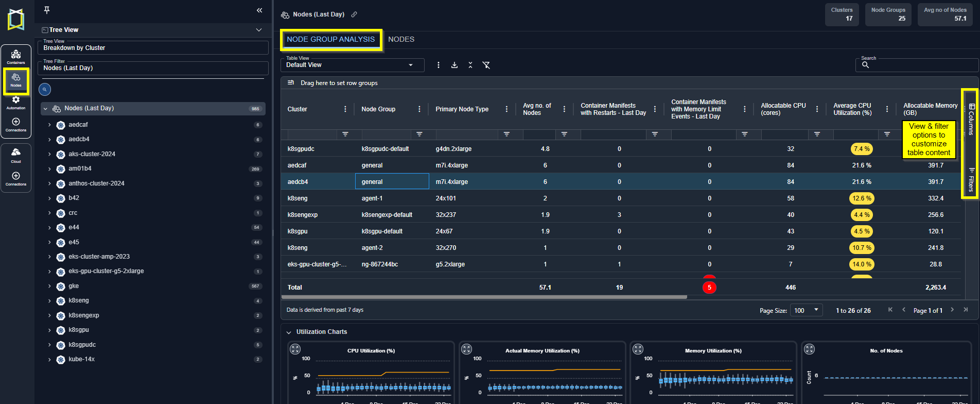Select the NODE GROUP ANALYSIS tab
Image resolution: width=980 pixels, height=404 pixels.
click(x=330, y=39)
